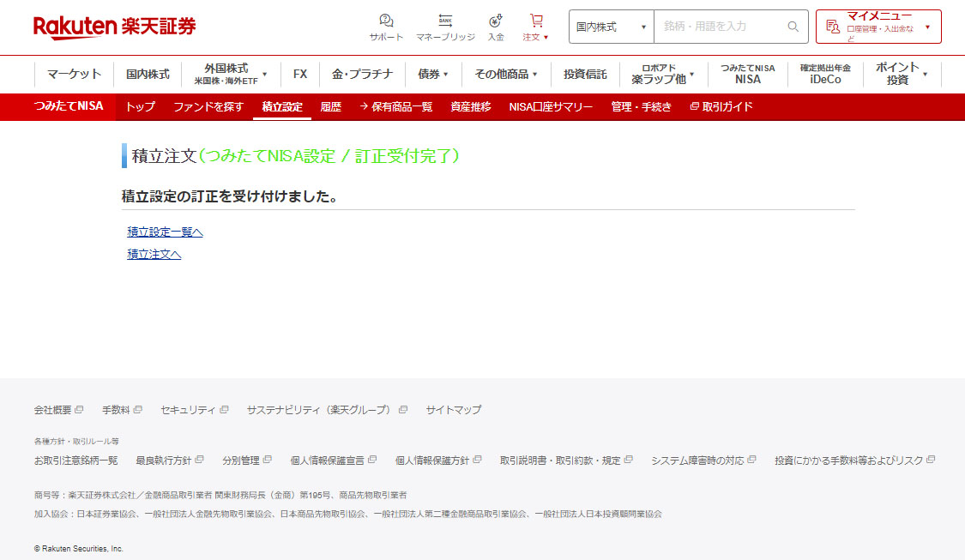Switch to the ファンドを探す tab
The height and width of the screenshot is (560, 965).
pos(208,107)
